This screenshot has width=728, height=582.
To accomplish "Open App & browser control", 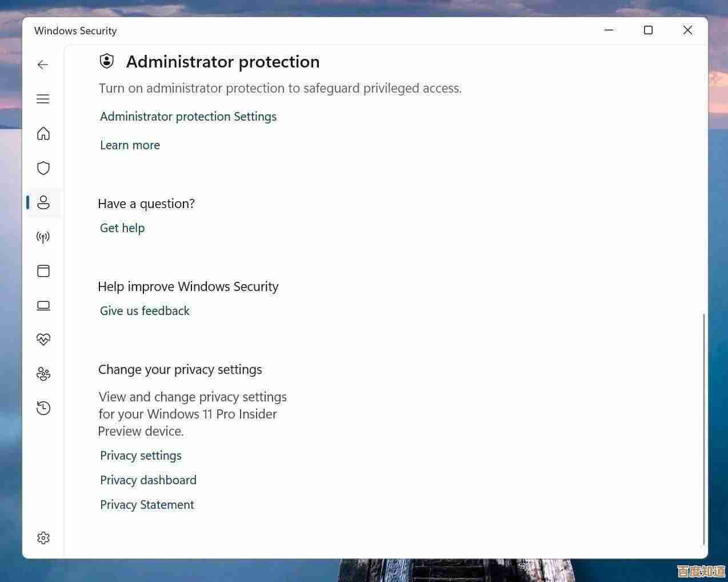I will [x=43, y=271].
